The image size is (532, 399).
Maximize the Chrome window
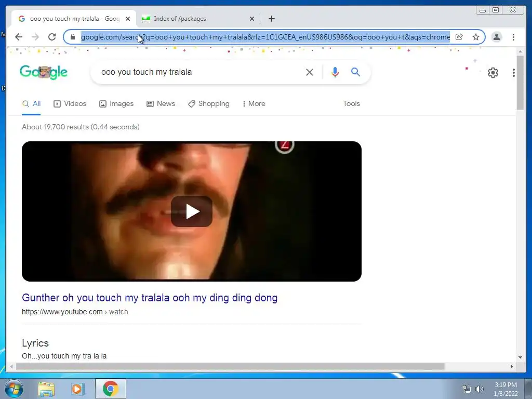[496, 10]
